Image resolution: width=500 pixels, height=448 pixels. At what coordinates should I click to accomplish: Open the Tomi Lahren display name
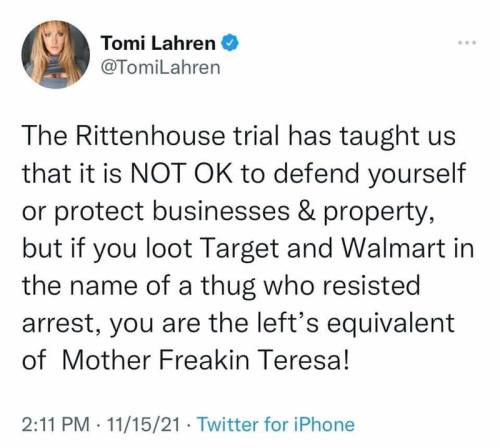click(x=159, y=43)
